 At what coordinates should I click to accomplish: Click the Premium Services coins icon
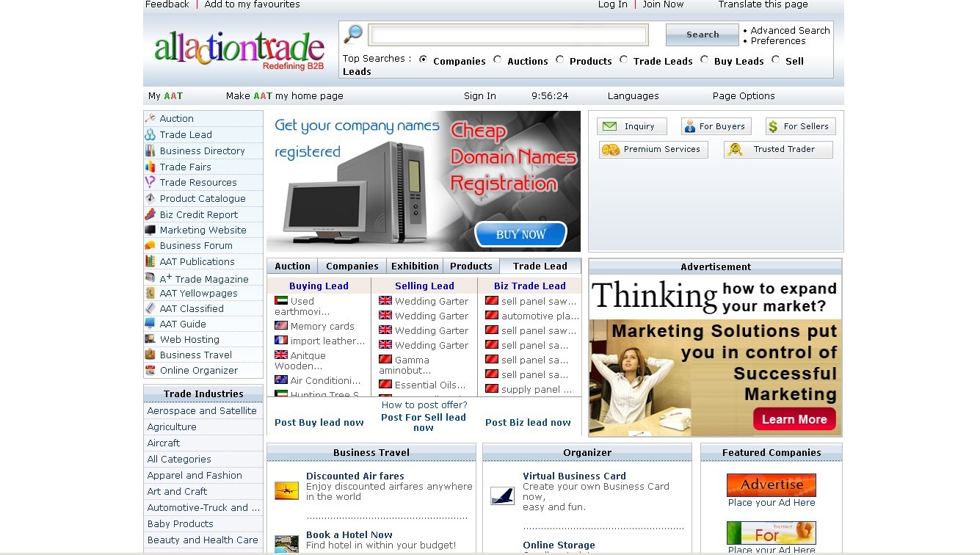point(611,150)
